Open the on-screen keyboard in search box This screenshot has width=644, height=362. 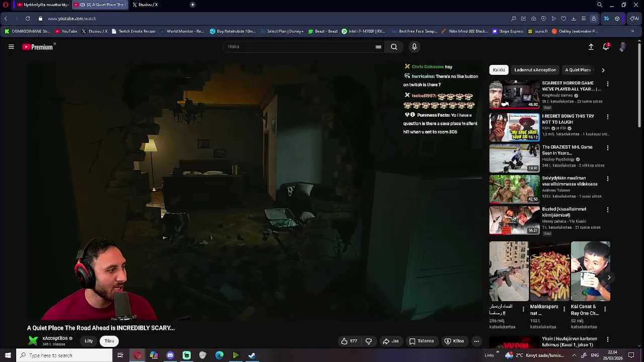(x=378, y=47)
